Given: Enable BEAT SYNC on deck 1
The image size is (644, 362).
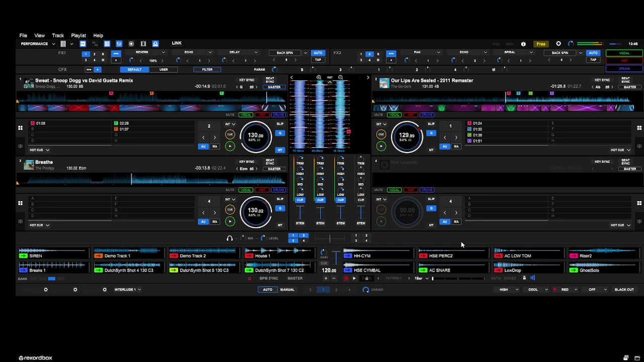Looking at the screenshot, I should pos(270,80).
